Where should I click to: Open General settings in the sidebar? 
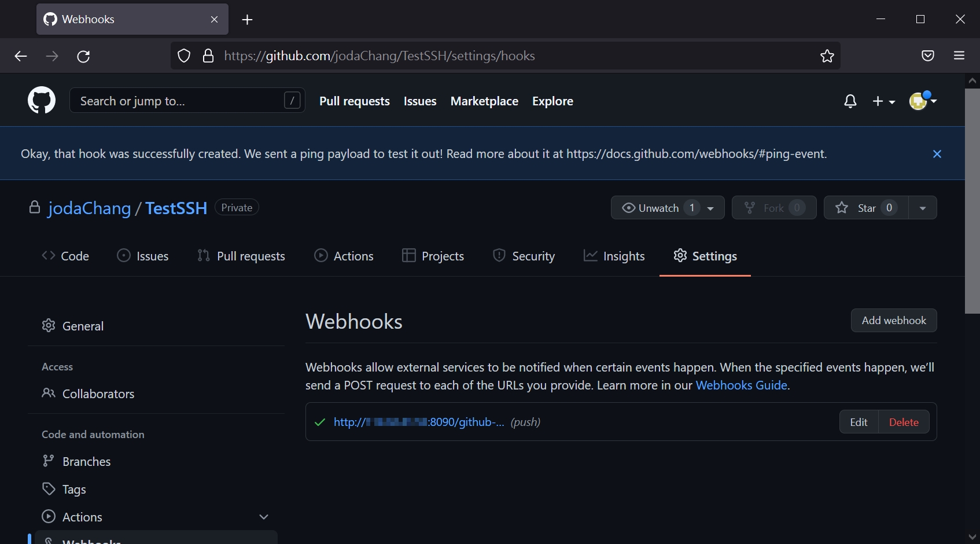click(156, 326)
